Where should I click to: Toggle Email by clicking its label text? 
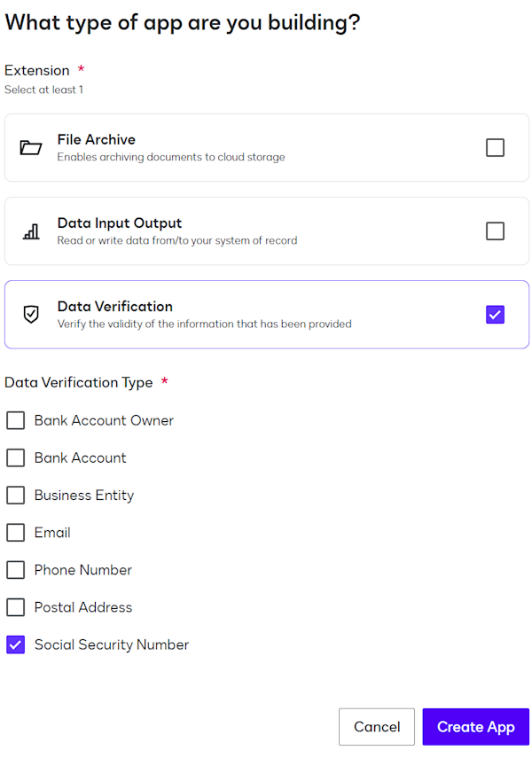51,532
